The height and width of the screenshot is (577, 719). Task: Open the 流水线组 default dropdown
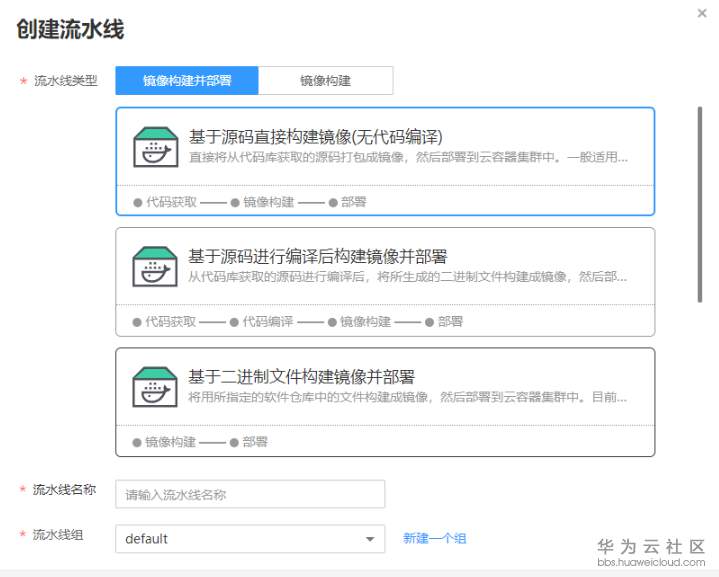pyautogui.click(x=250, y=538)
